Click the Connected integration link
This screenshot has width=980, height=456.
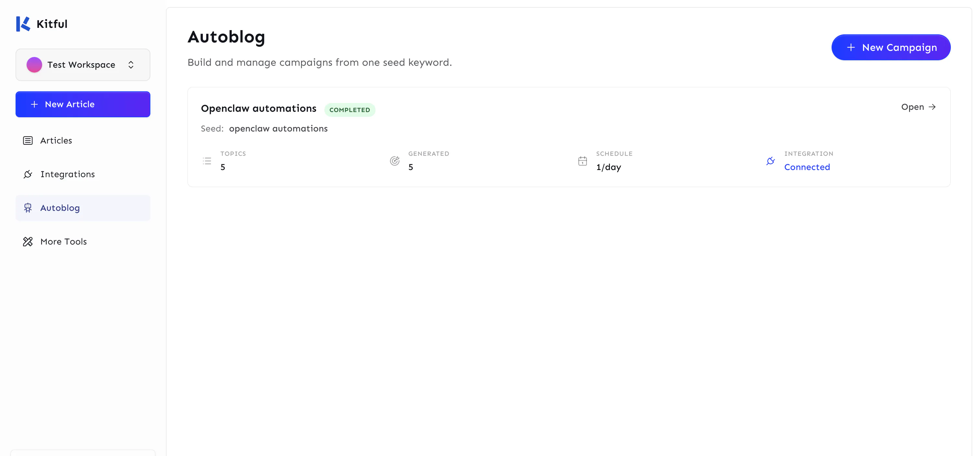[807, 167]
